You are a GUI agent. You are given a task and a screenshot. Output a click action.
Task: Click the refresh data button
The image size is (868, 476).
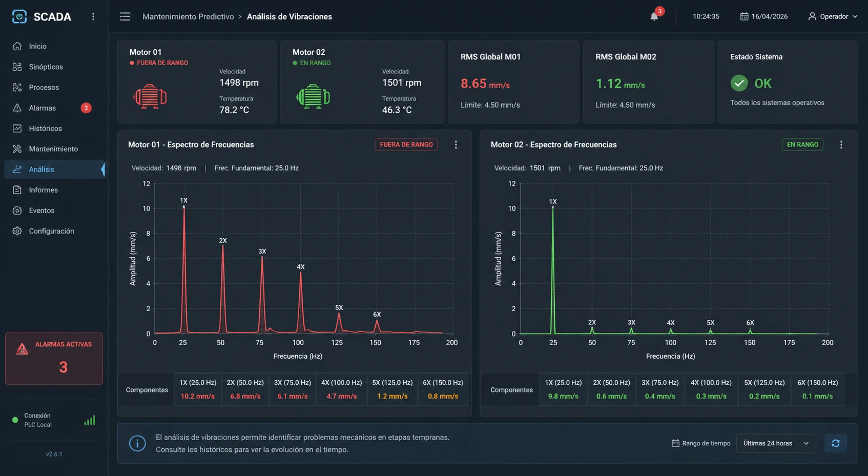tap(836, 443)
